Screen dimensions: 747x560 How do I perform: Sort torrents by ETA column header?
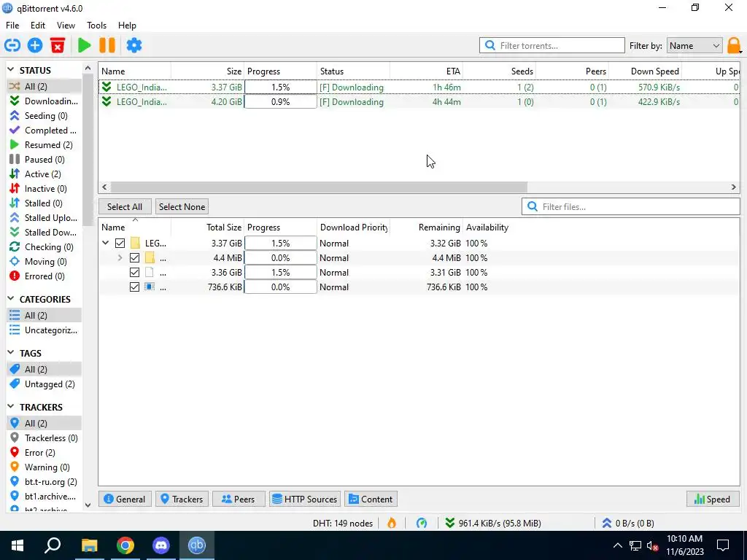coord(426,71)
